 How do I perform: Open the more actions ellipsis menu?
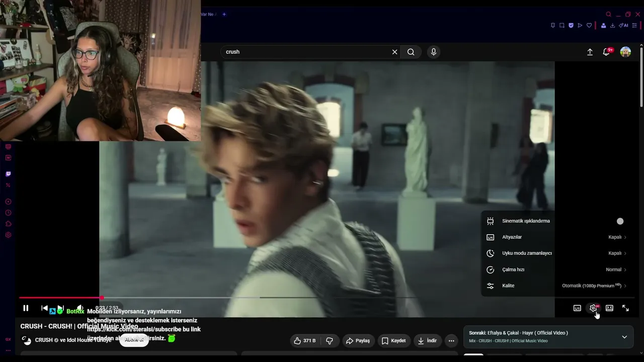tap(452, 341)
